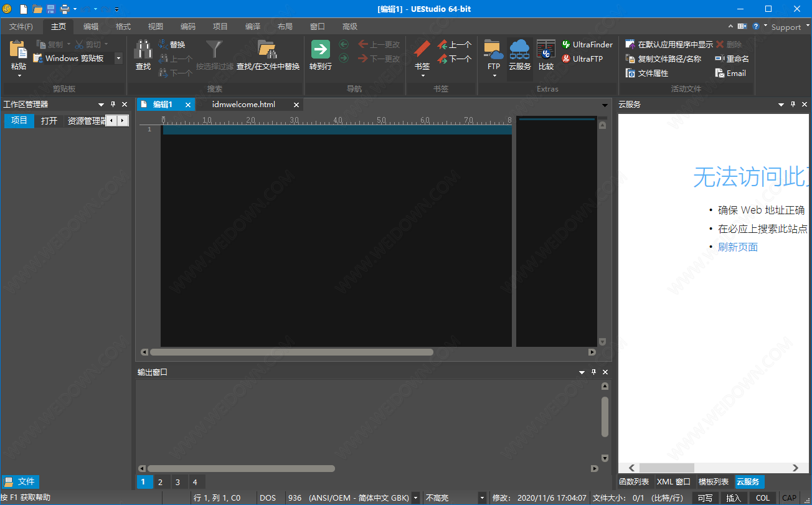Switch to the 函数列表 bottom tab
Screen dimensions: 812x505
(634, 482)
